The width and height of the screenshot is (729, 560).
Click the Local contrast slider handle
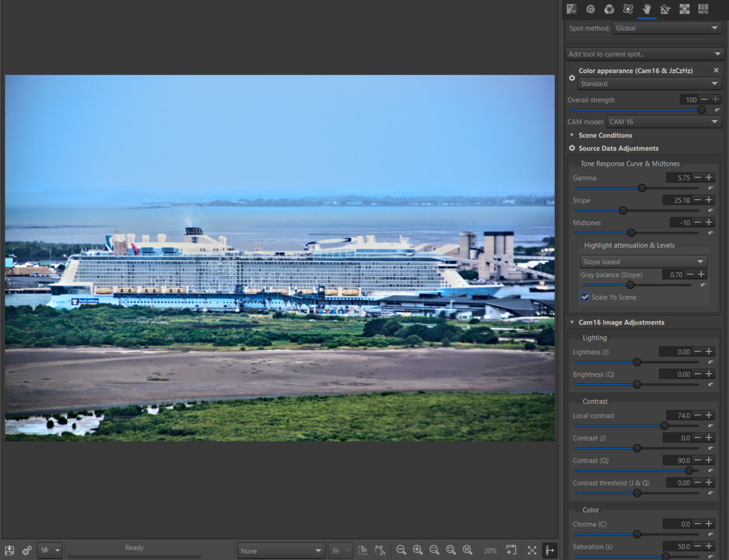coord(664,426)
